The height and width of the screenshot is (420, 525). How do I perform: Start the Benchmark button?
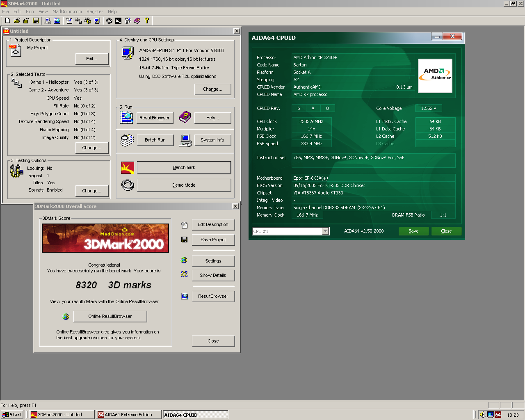[184, 168]
